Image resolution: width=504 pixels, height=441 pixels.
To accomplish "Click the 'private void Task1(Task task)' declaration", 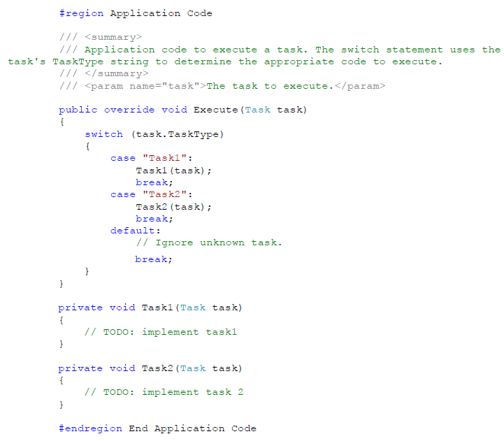I will coord(150,308).
